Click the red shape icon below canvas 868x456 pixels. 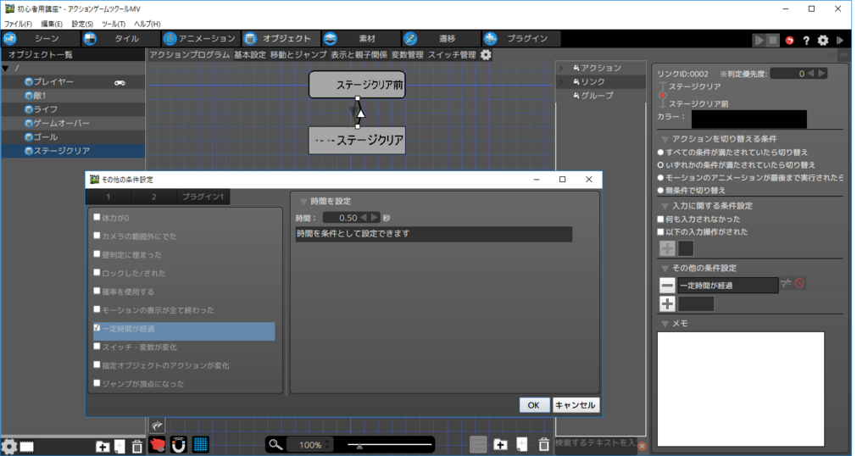(157, 444)
